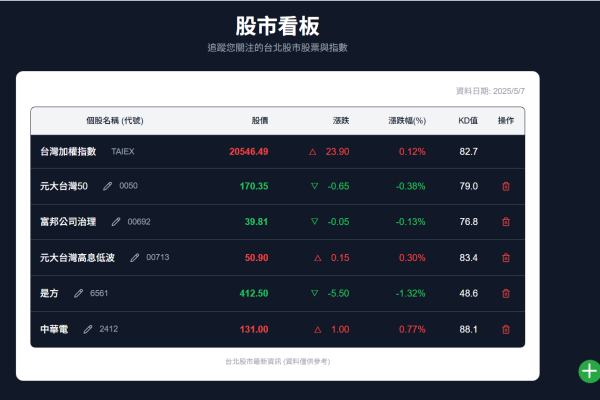
Task: Click the KD值 column header
Action: point(467,121)
